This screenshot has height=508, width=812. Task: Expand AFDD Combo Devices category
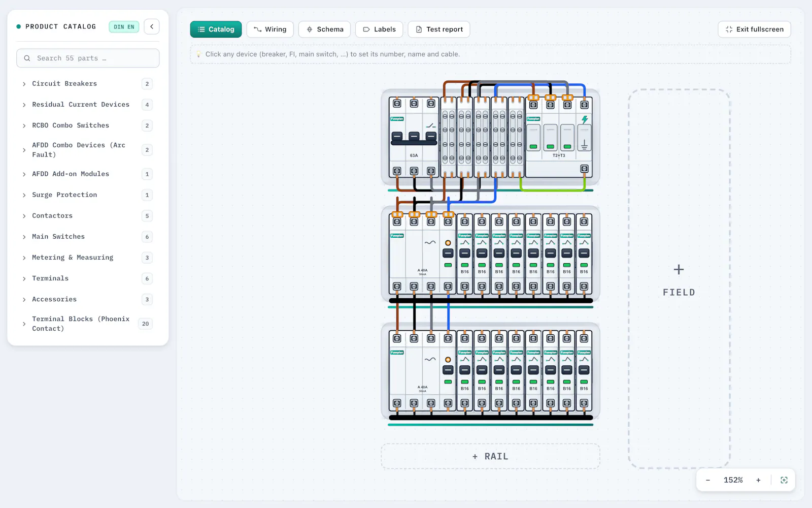pos(88,150)
